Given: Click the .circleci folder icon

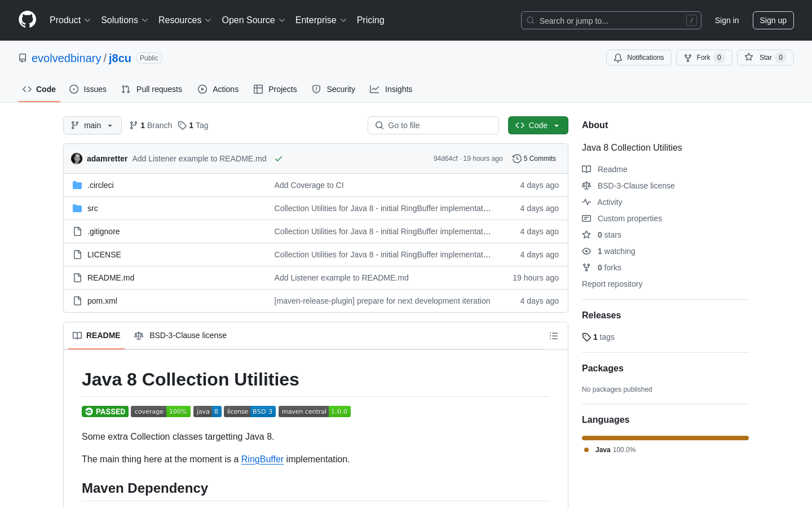Looking at the screenshot, I should (77, 185).
